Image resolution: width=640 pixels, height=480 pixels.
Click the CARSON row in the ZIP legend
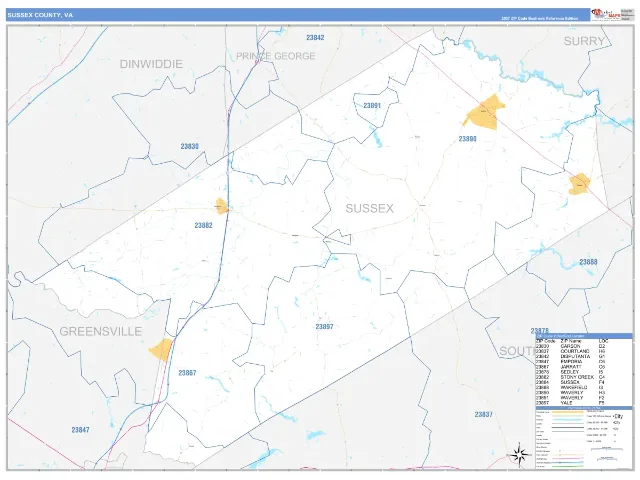tap(571, 346)
